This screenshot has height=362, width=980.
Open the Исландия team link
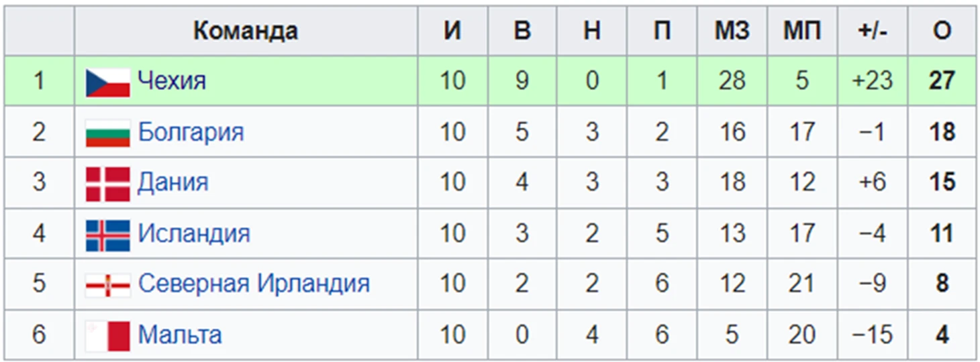[194, 233]
